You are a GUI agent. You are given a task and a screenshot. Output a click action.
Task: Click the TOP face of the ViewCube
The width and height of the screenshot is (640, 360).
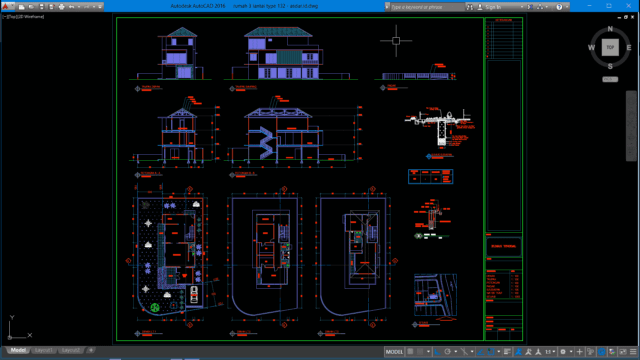pos(610,47)
